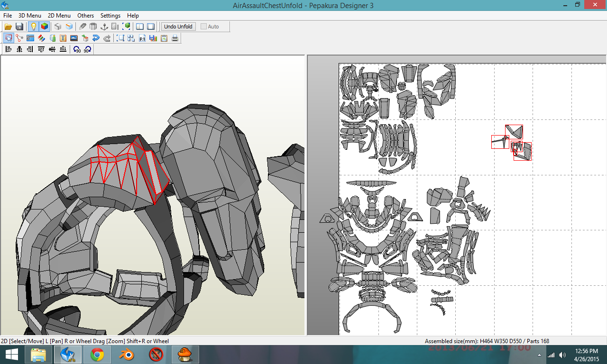The width and height of the screenshot is (607, 364).
Task: Open the 2D Menu
Action: coord(59,16)
